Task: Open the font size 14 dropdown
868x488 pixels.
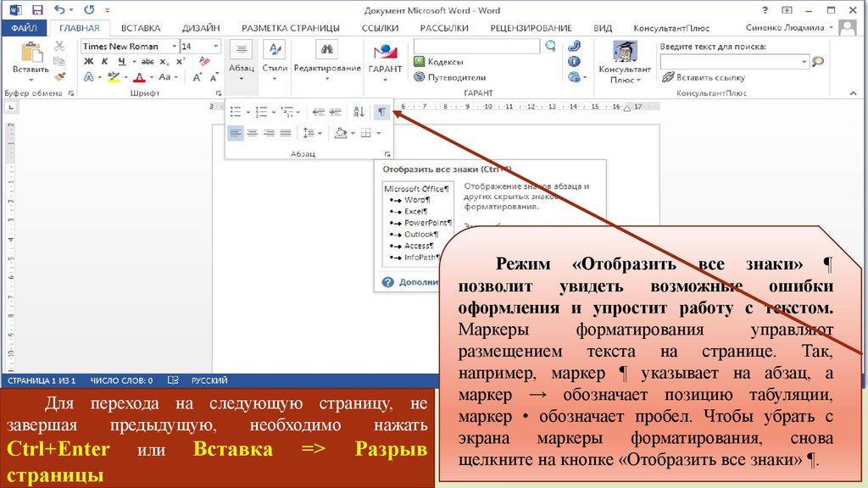Action: point(215,46)
